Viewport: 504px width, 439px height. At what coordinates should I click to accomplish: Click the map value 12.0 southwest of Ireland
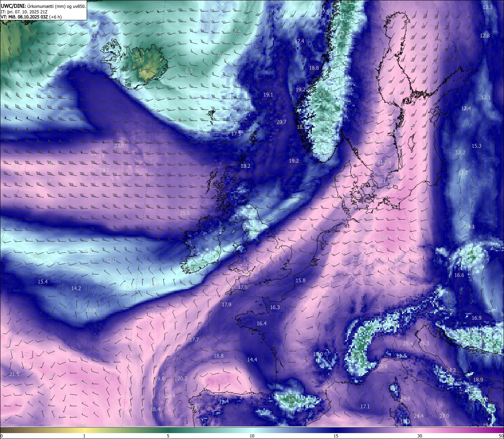click(111, 260)
